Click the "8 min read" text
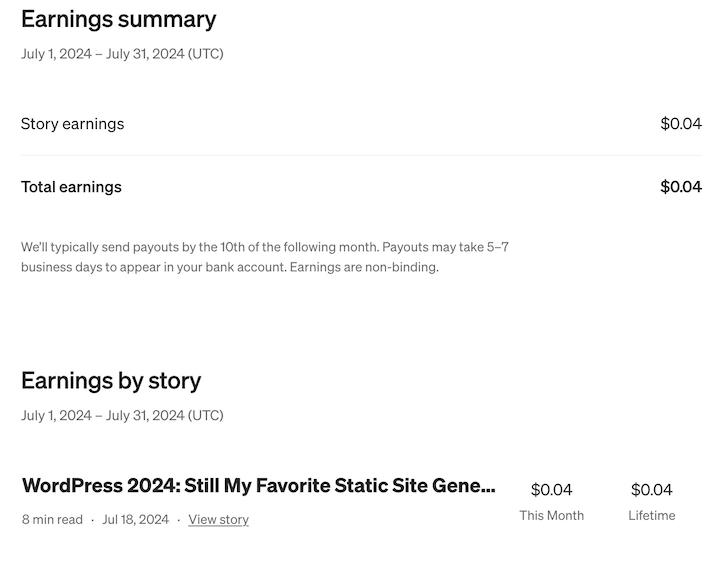The image size is (728, 562). (x=52, y=519)
